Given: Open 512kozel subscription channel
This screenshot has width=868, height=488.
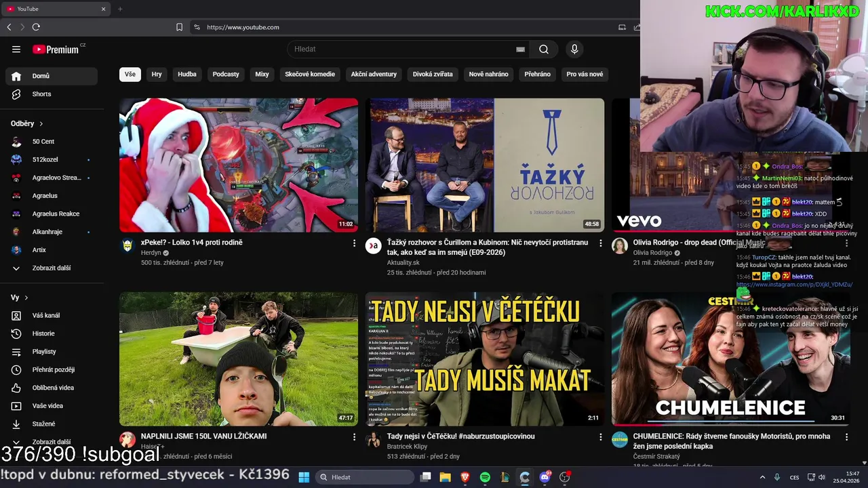Looking at the screenshot, I should 52,159.
